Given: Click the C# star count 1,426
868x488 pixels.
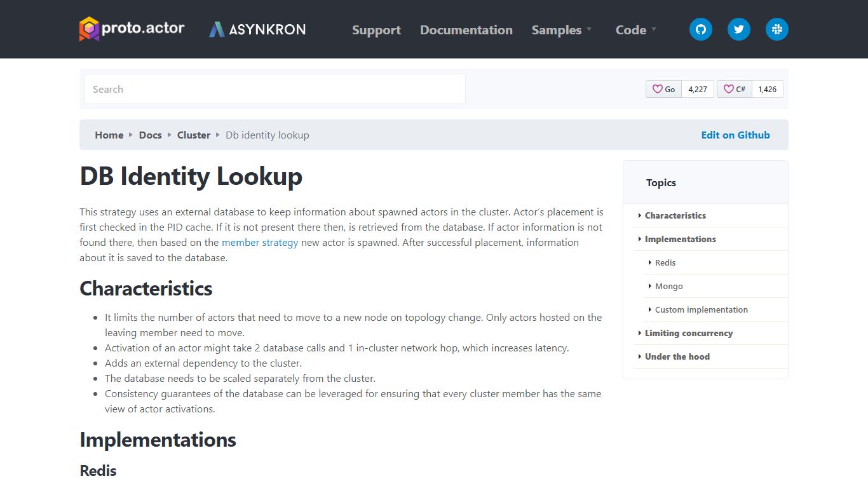Looking at the screenshot, I should pyautogui.click(x=768, y=89).
